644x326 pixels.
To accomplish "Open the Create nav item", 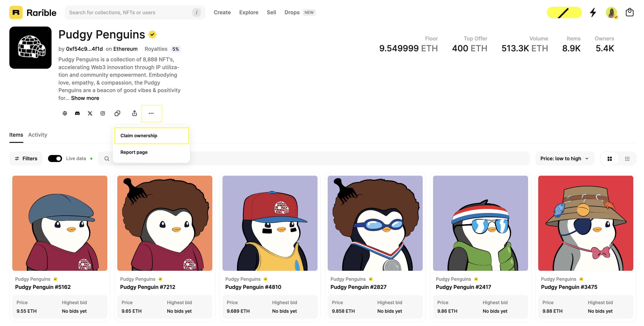I will pyautogui.click(x=222, y=12).
